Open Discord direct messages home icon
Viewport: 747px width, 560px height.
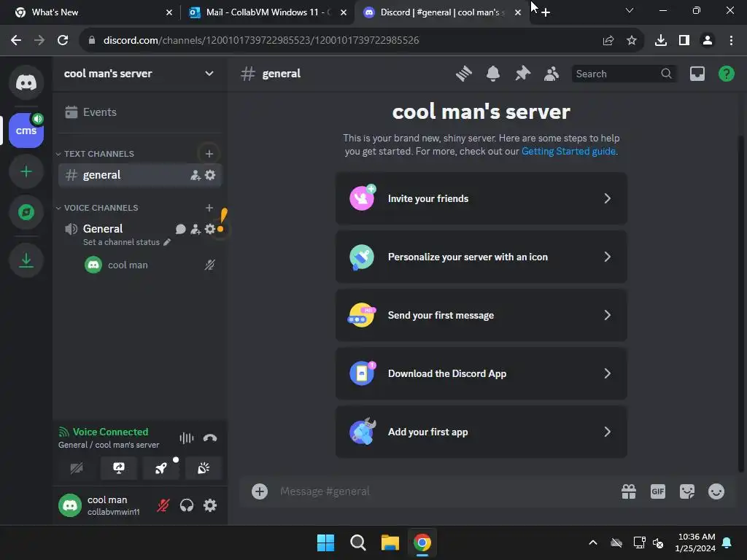(26, 82)
